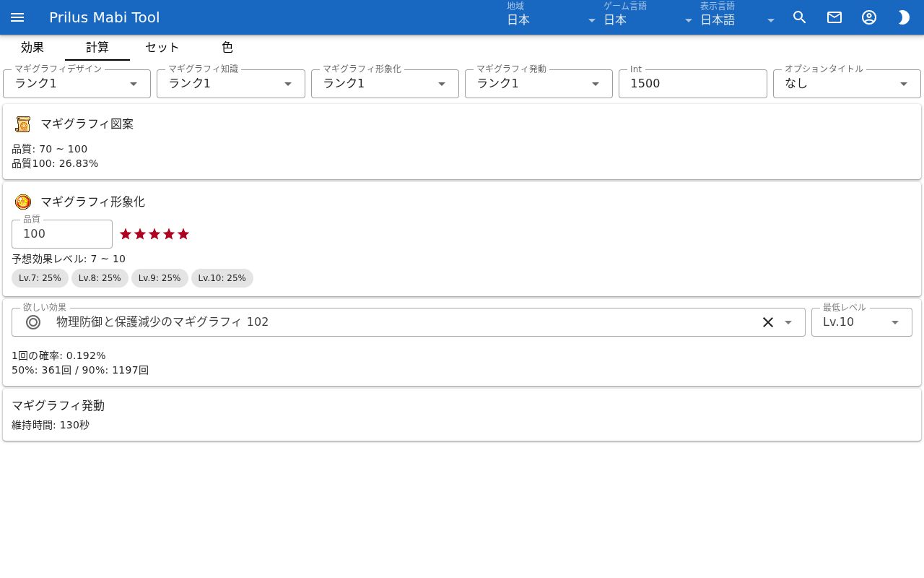Open the ゲーム言語 dropdown
Viewport: 924px width, 578px height.
648,17
